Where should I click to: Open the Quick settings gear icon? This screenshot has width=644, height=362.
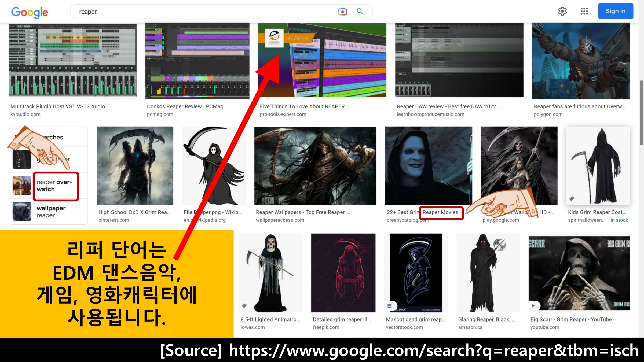(562, 11)
